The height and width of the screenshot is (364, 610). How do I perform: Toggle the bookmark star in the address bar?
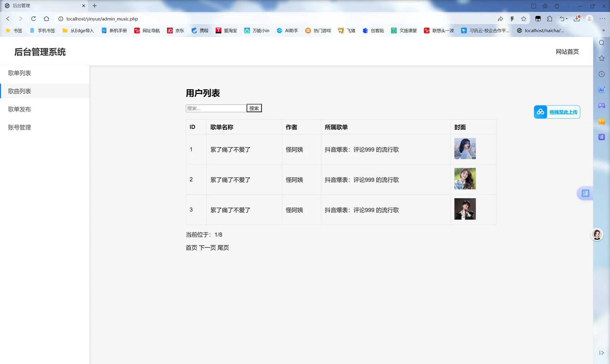[524, 19]
